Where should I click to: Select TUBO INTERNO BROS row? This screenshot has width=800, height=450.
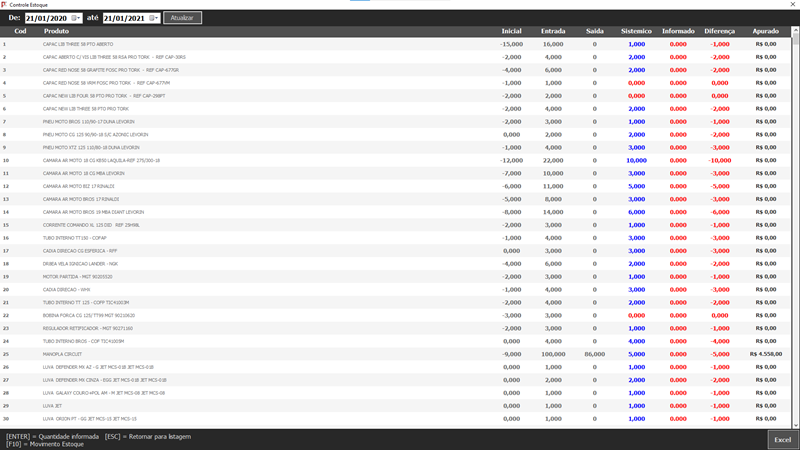(x=395, y=341)
